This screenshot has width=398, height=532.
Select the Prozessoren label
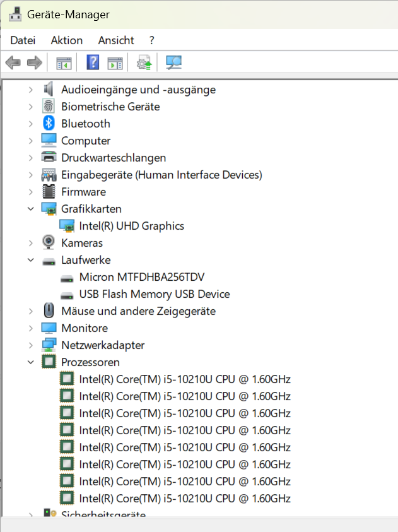click(90, 362)
